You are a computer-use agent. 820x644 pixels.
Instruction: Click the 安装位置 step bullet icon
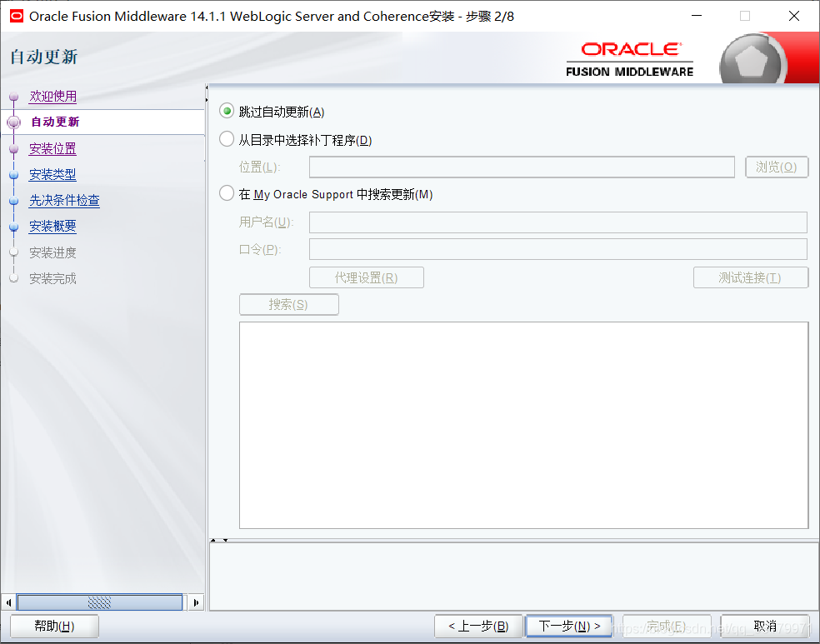pyautogui.click(x=14, y=149)
